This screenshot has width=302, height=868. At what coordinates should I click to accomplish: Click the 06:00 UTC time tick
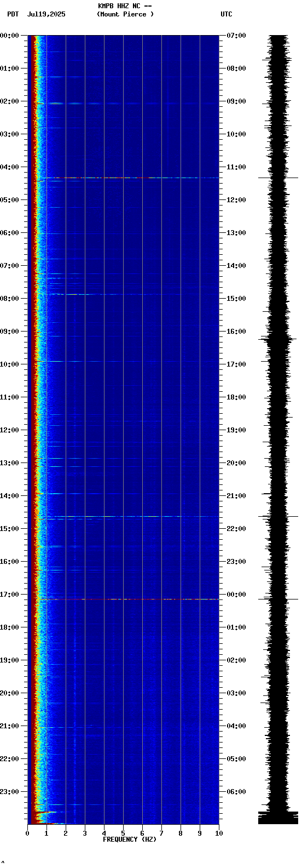click(236, 792)
